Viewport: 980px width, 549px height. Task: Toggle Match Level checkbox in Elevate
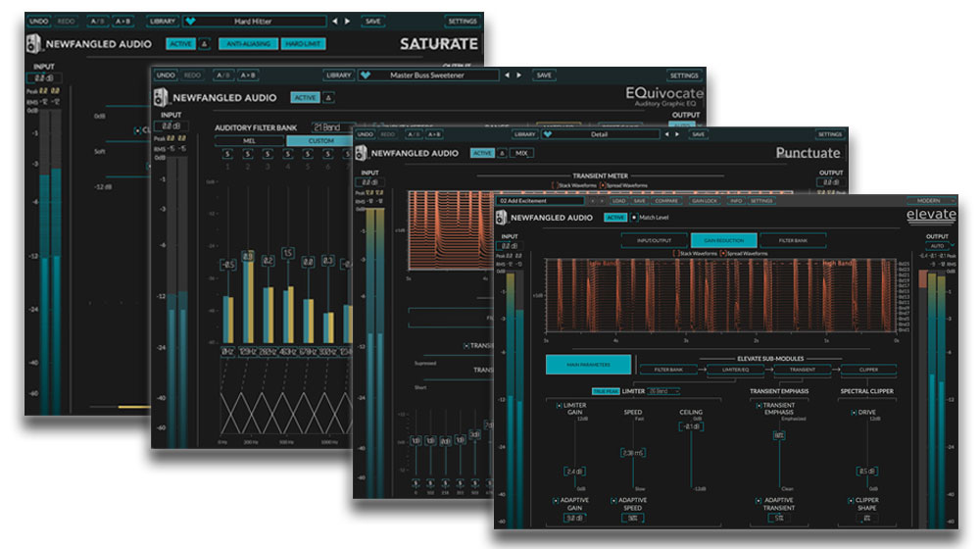634,218
